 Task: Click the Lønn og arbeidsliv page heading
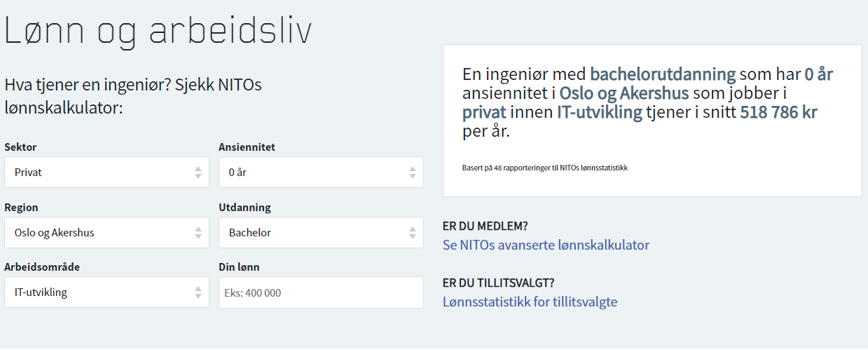coord(158,32)
